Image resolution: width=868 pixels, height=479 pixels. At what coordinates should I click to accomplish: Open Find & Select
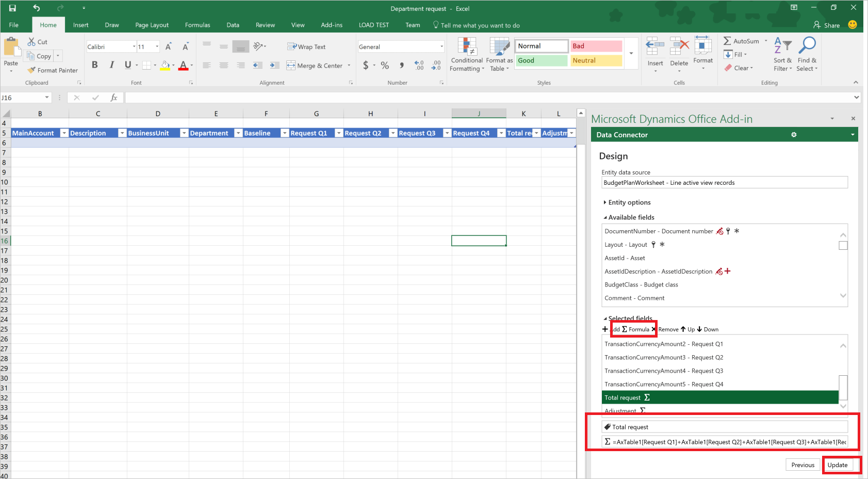[x=807, y=54]
